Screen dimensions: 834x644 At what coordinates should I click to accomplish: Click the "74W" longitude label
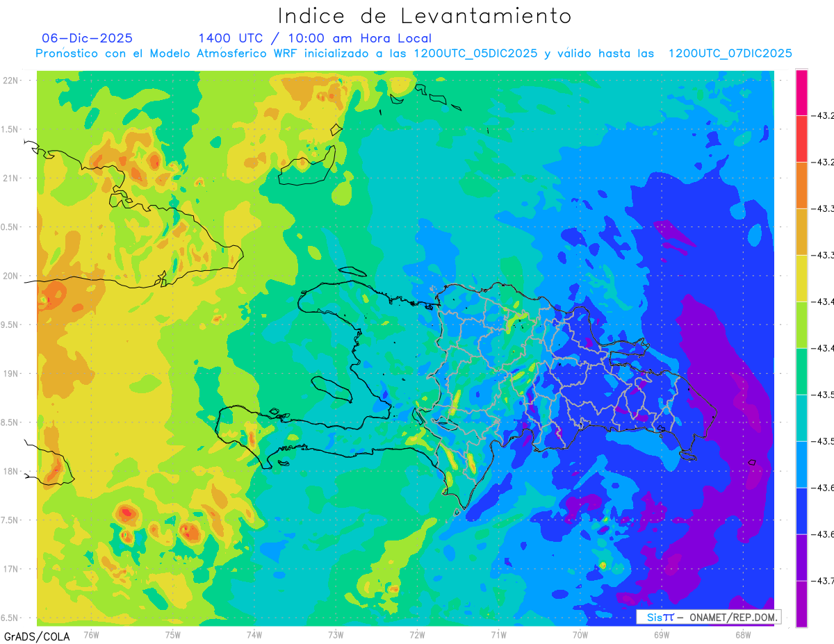(x=254, y=634)
